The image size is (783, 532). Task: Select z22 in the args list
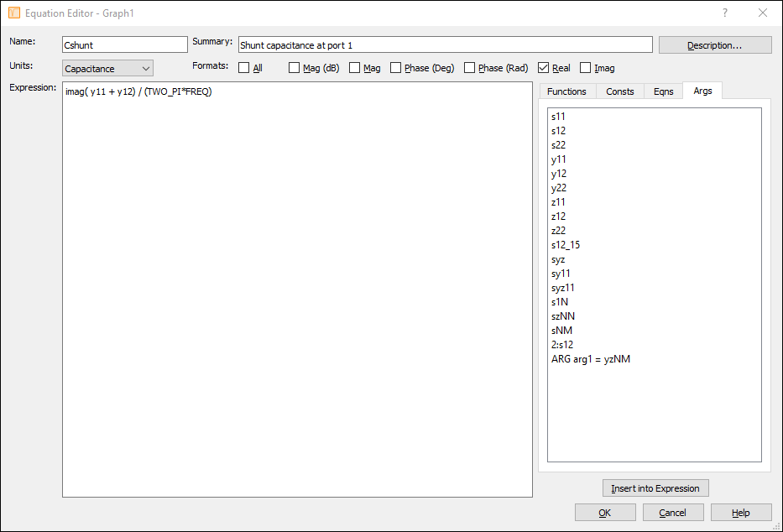[x=558, y=231]
